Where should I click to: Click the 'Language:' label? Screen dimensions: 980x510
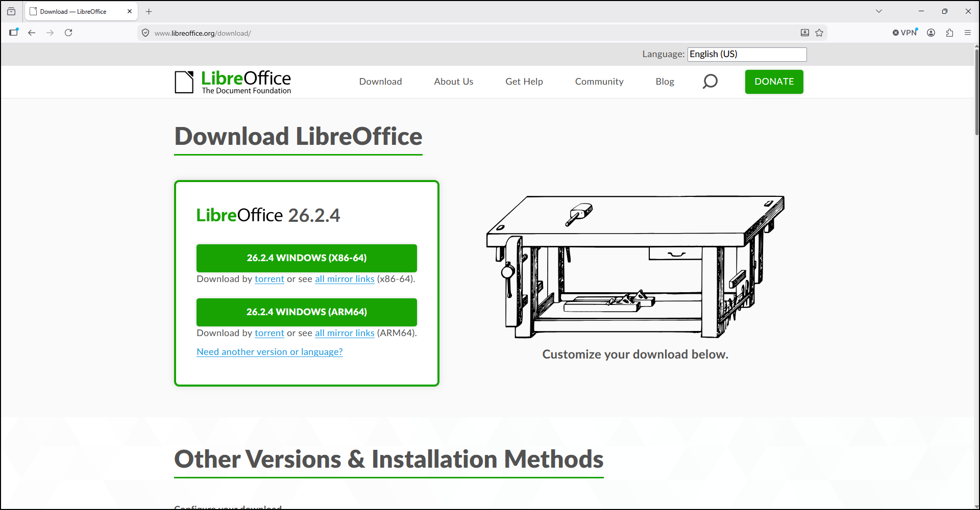pyautogui.click(x=664, y=54)
